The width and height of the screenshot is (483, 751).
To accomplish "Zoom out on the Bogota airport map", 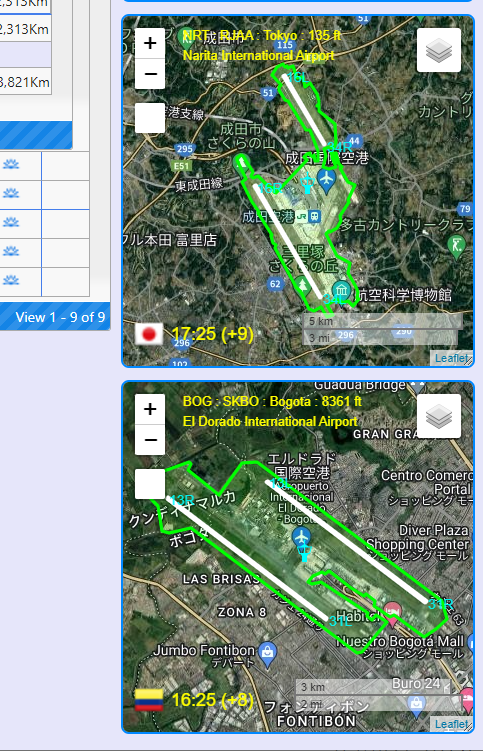I will click(150, 440).
